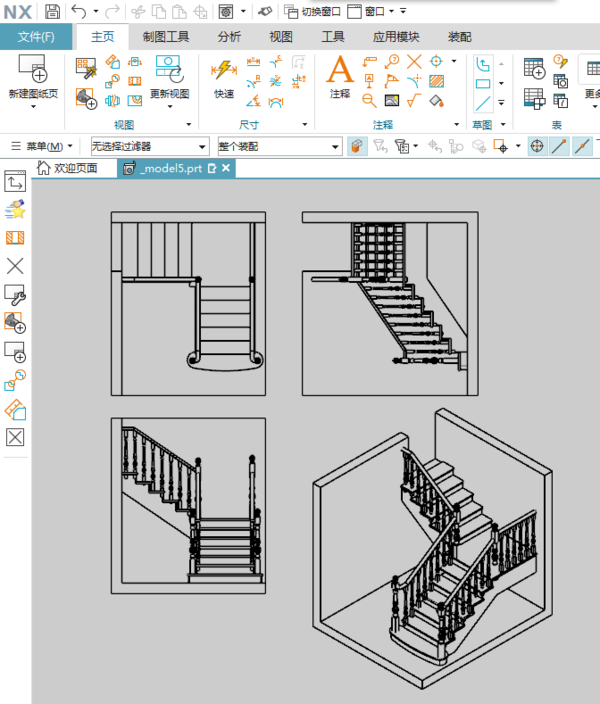Select the isometric staircase drawing view
The width and height of the screenshot is (600, 704).
tap(432, 549)
